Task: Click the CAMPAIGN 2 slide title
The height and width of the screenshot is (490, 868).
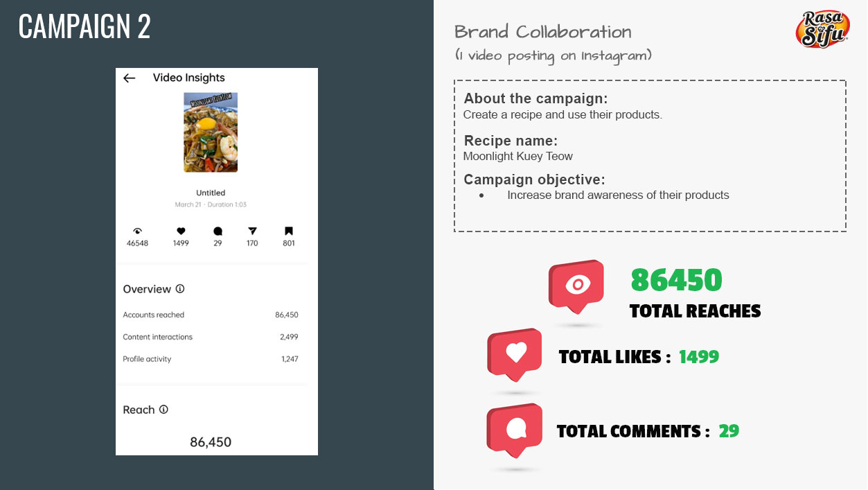Action: pyautogui.click(x=85, y=27)
